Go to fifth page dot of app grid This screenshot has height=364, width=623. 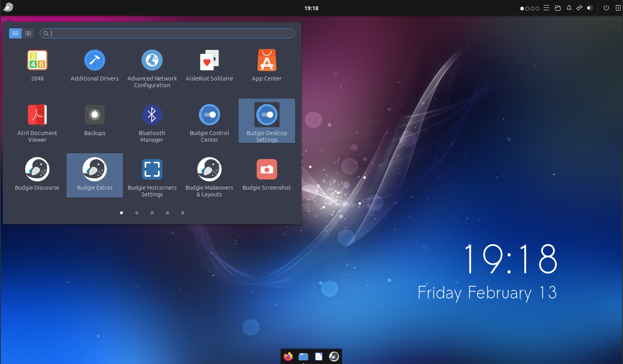[183, 213]
